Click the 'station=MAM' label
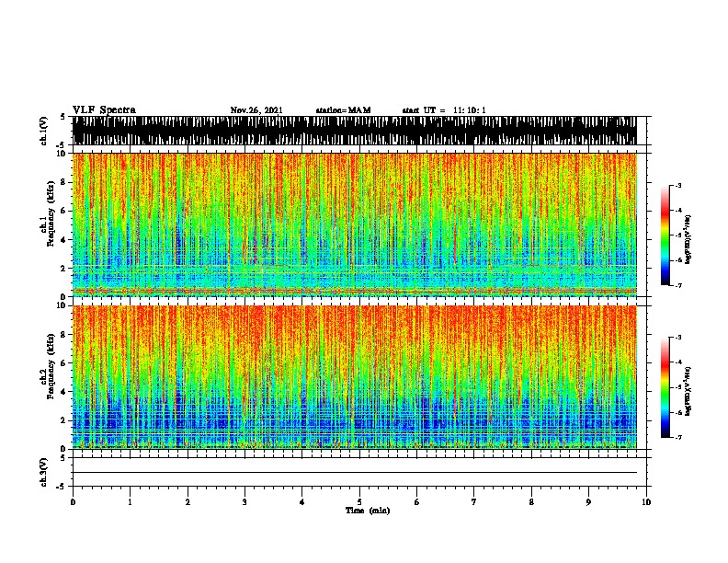 pos(343,110)
